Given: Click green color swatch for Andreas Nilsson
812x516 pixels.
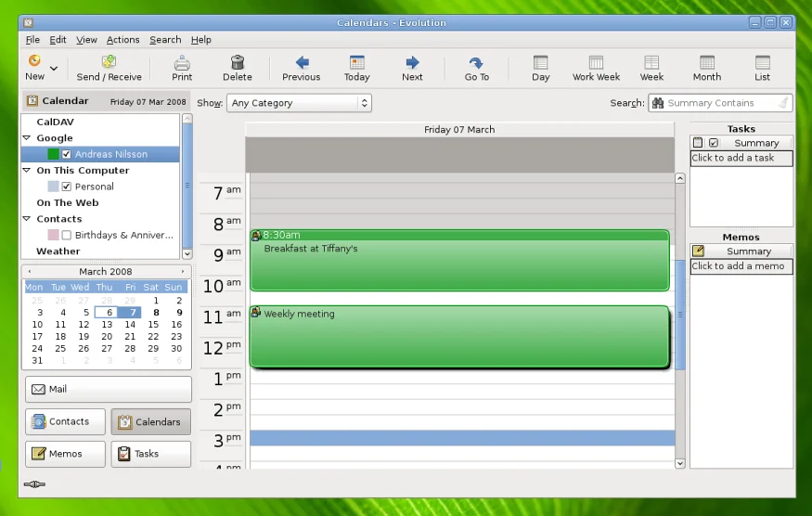Looking at the screenshot, I should point(53,155).
